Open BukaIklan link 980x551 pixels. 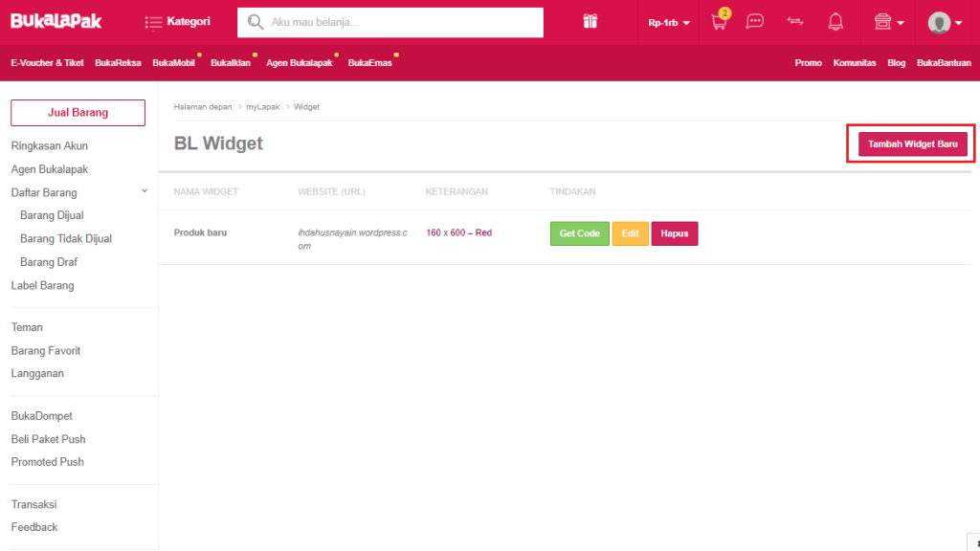(x=231, y=63)
